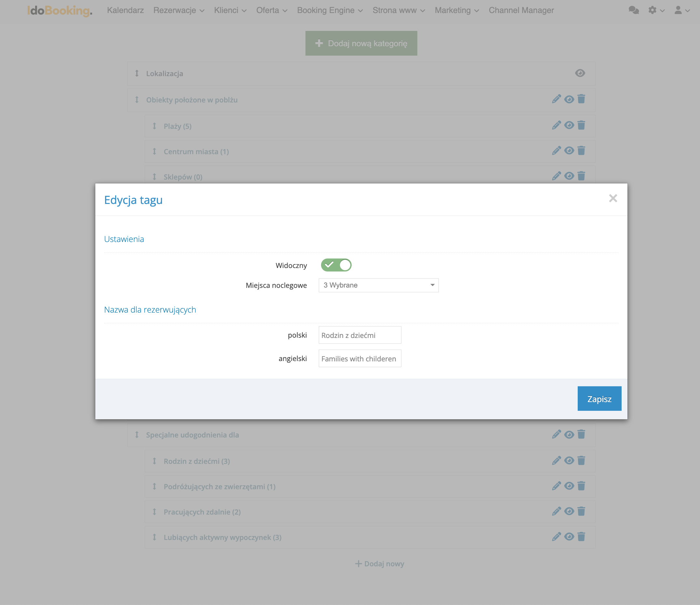Viewport: 700px width, 605px height.
Task: Click pencil icon for Lubiących aktywny wypoczynek
Action: (556, 536)
